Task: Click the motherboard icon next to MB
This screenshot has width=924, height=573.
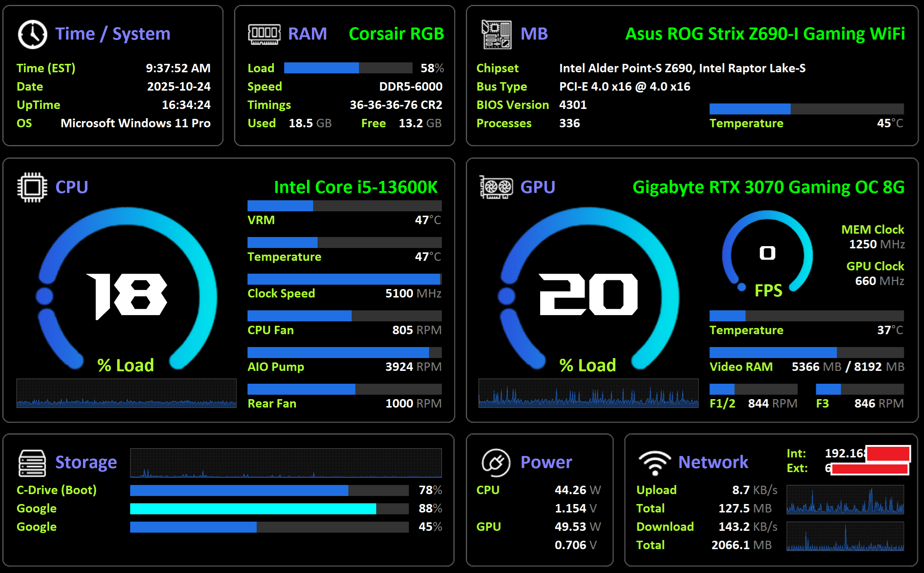Action: point(496,34)
